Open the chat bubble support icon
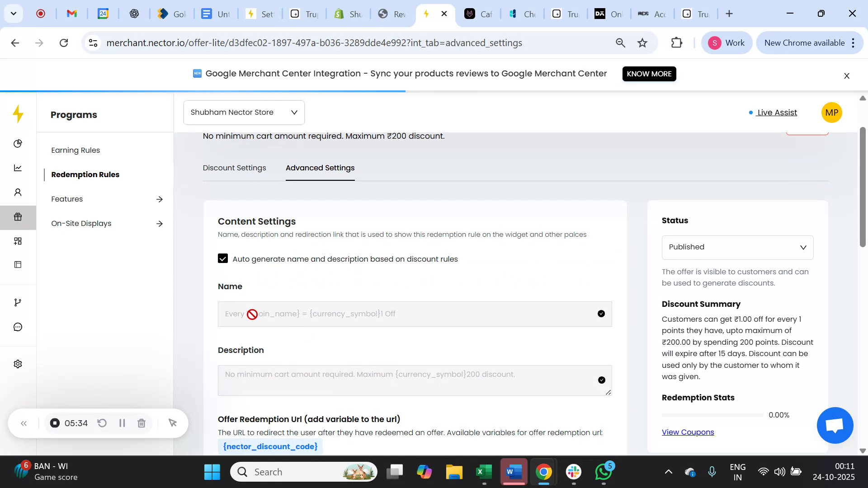868x488 pixels. [18, 326]
